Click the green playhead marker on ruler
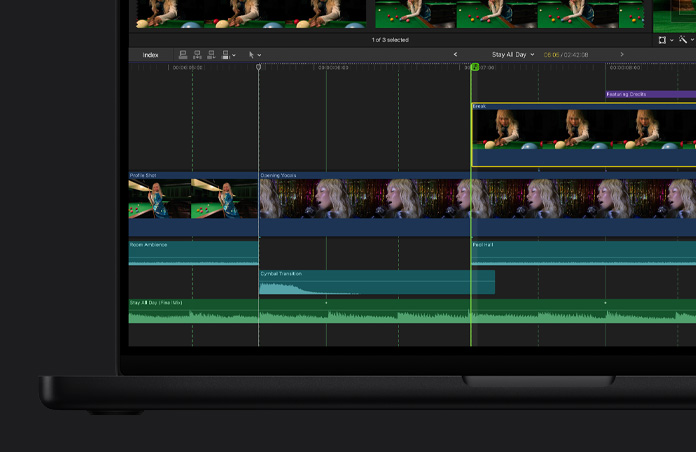Viewport: 696px width, 452px height. click(x=474, y=67)
